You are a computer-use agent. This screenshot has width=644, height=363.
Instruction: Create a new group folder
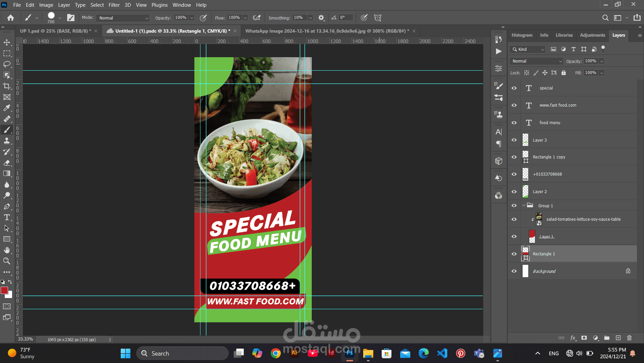pyautogui.click(x=607, y=338)
